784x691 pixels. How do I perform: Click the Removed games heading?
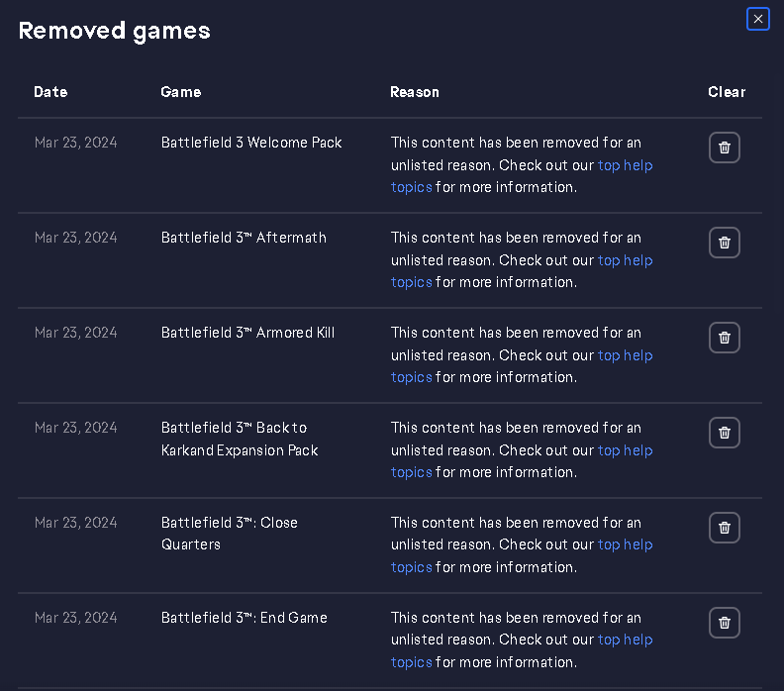[x=114, y=31]
